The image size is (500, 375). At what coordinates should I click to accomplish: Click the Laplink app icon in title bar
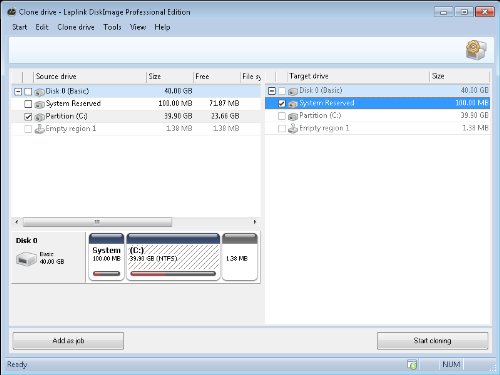click(12, 12)
